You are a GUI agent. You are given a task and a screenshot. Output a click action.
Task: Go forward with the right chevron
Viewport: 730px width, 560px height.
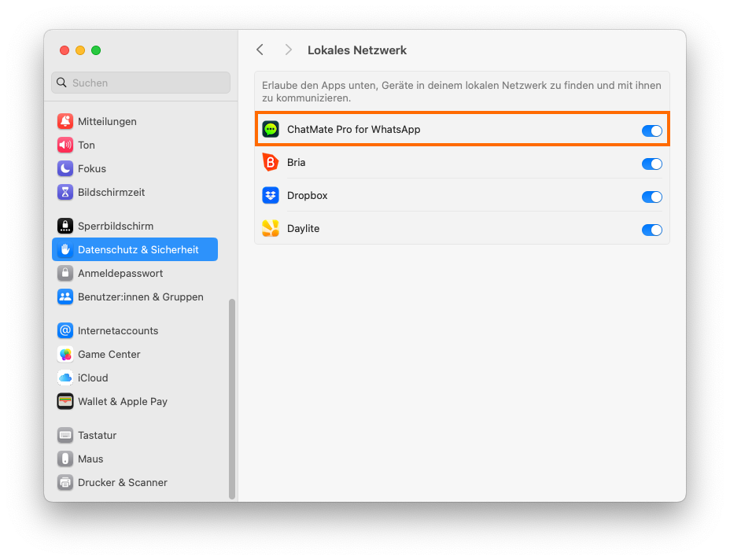pyautogui.click(x=289, y=50)
